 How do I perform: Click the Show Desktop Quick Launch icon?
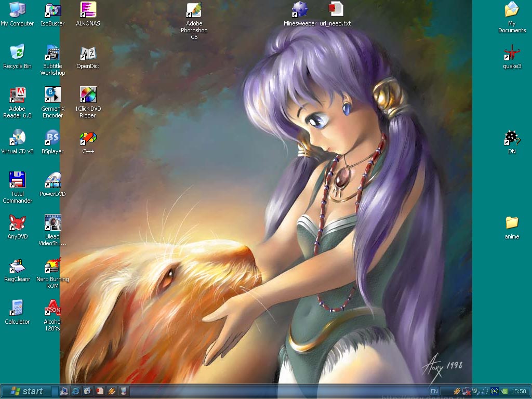coord(64,391)
